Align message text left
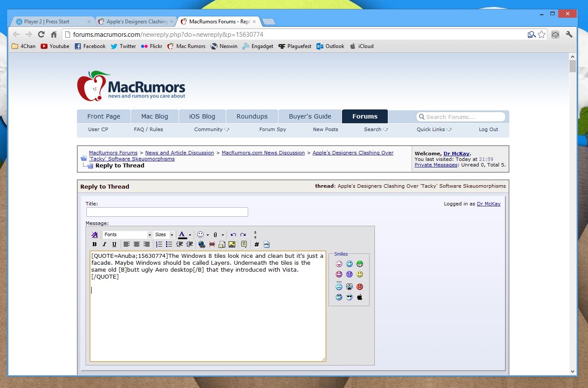The width and height of the screenshot is (588, 388). pos(127,244)
